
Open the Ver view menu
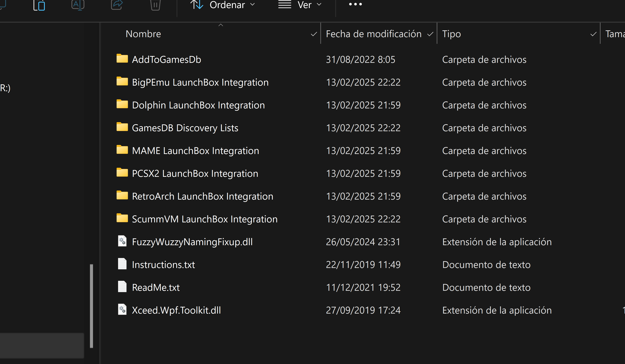coord(300,5)
